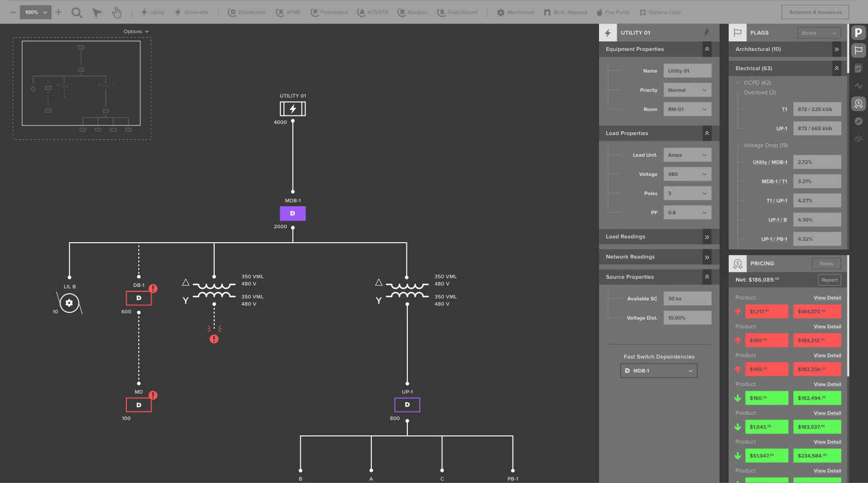Zoom in with the plus icon
The width and height of the screenshot is (868, 483).
point(59,12)
